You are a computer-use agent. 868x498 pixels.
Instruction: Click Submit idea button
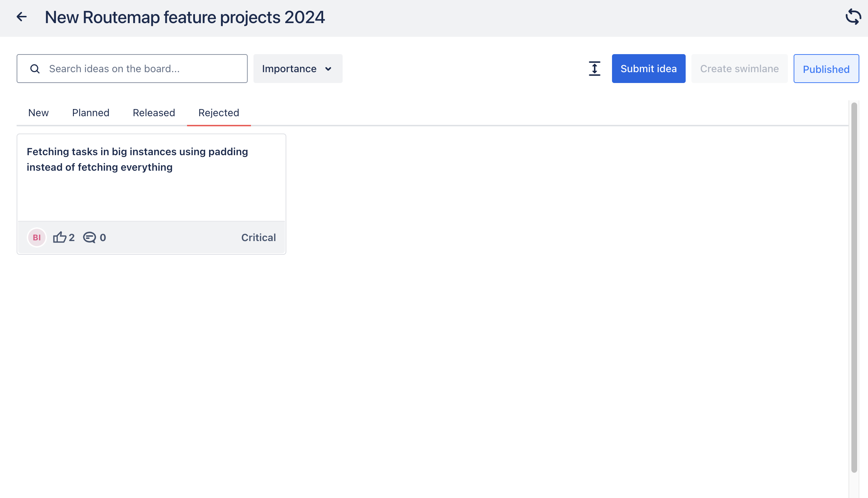648,69
